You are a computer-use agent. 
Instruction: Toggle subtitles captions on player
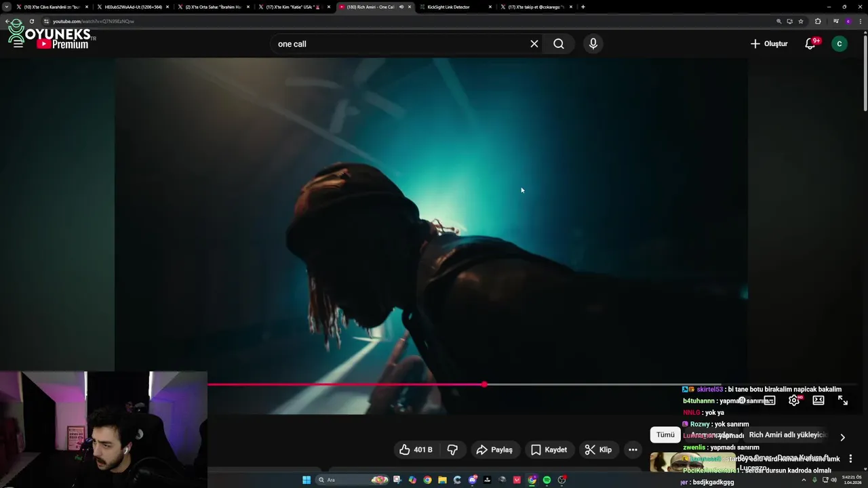click(770, 401)
